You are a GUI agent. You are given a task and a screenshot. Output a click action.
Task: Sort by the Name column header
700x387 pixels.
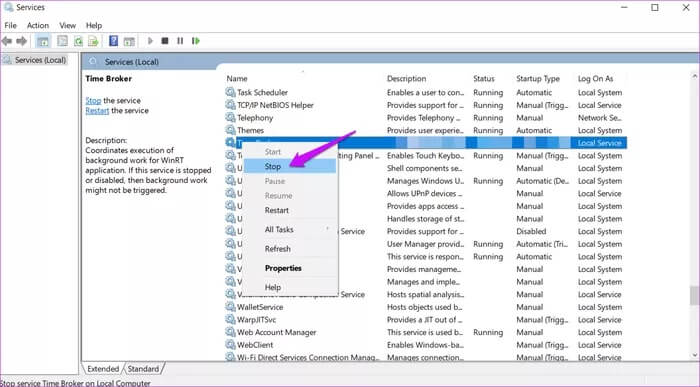tap(237, 79)
